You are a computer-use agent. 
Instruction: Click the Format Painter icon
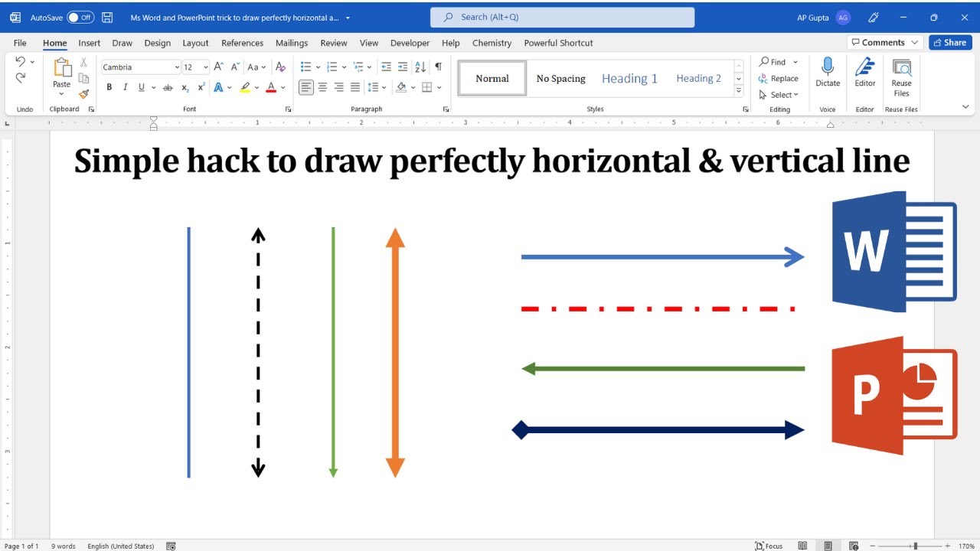[x=83, y=95]
